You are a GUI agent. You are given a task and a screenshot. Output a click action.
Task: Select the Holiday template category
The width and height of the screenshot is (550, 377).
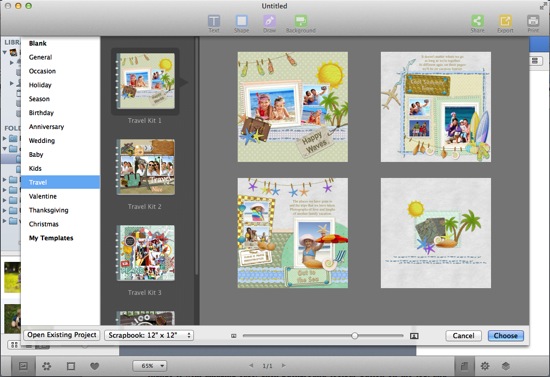(60, 85)
